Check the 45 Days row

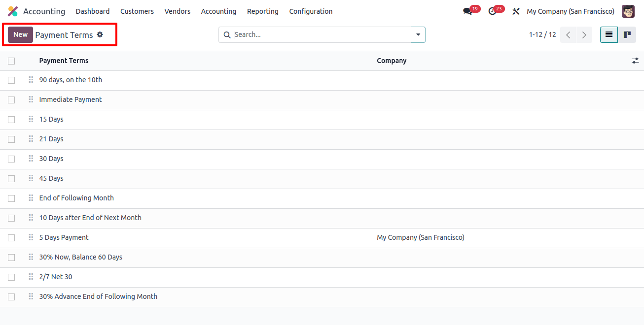point(11,179)
